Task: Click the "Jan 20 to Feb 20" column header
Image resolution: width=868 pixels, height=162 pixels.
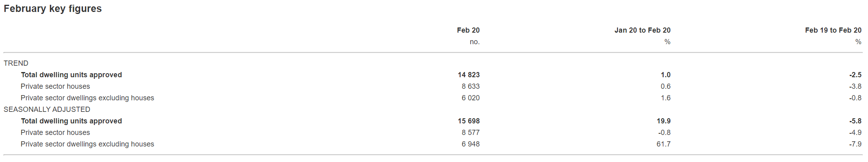Action: point(642,30)
